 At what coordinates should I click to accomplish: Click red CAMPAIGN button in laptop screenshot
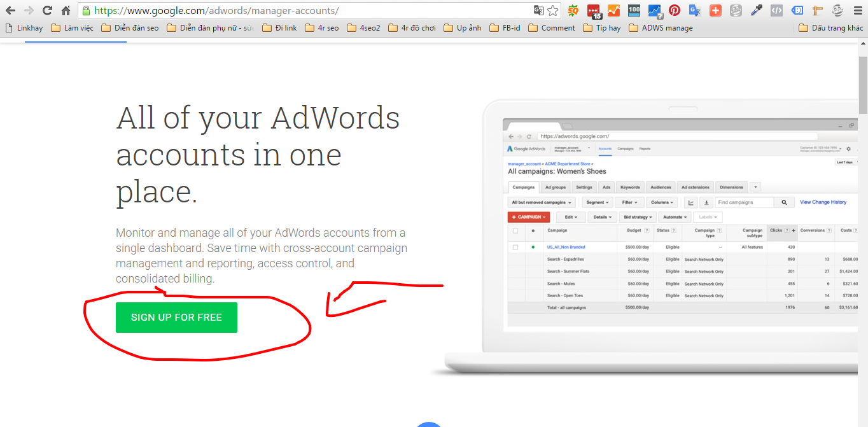click(x=529, y=217)
